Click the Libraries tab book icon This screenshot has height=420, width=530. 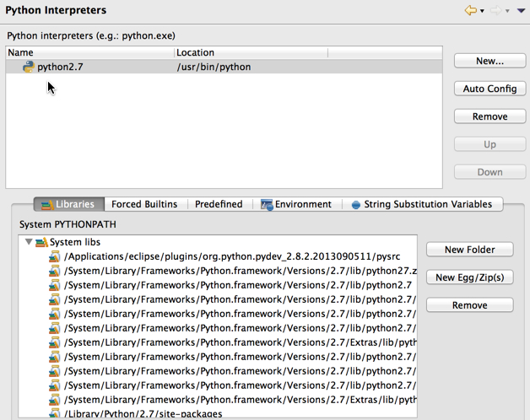point(47,204)
